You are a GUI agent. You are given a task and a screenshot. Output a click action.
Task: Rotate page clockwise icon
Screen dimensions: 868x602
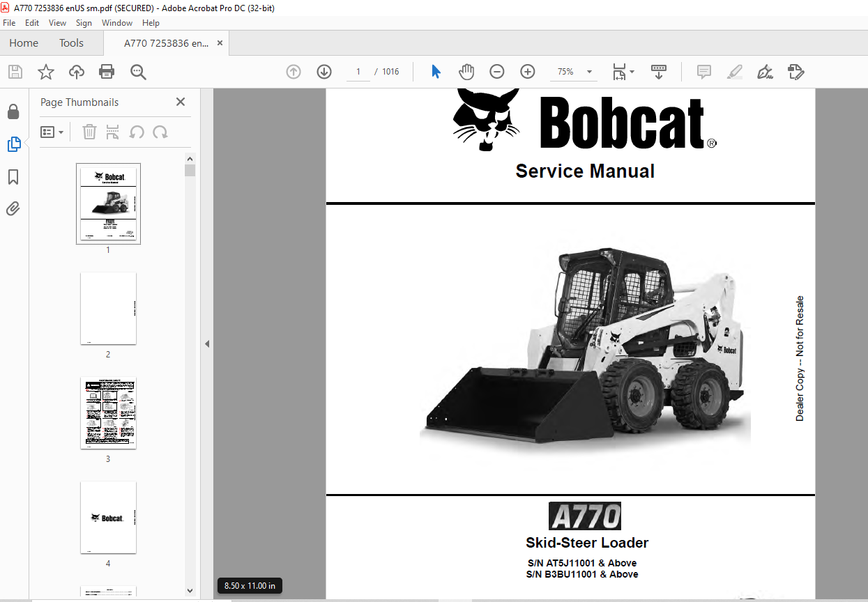point(160,132)
